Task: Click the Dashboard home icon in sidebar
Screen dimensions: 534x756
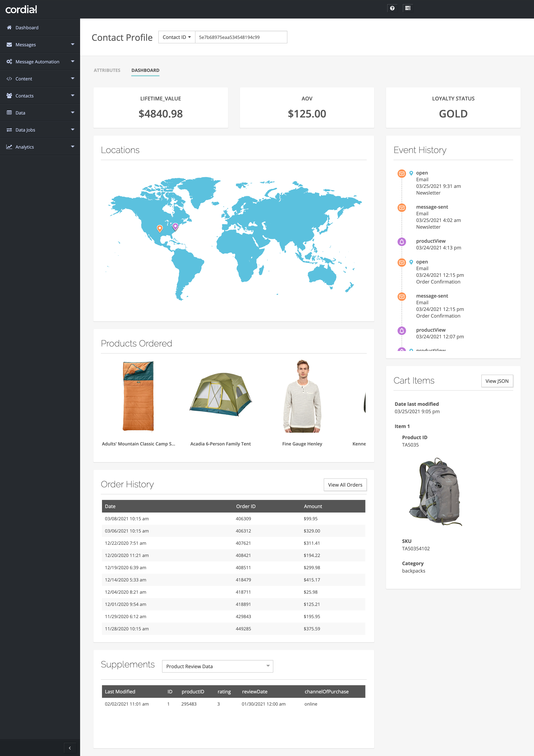Action: tap(9, 28)
